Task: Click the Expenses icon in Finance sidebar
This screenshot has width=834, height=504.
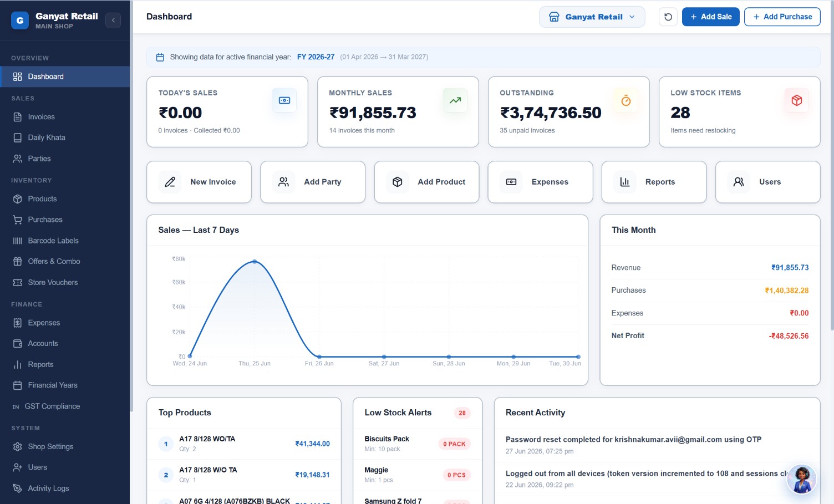Action: tap(18, 323)
